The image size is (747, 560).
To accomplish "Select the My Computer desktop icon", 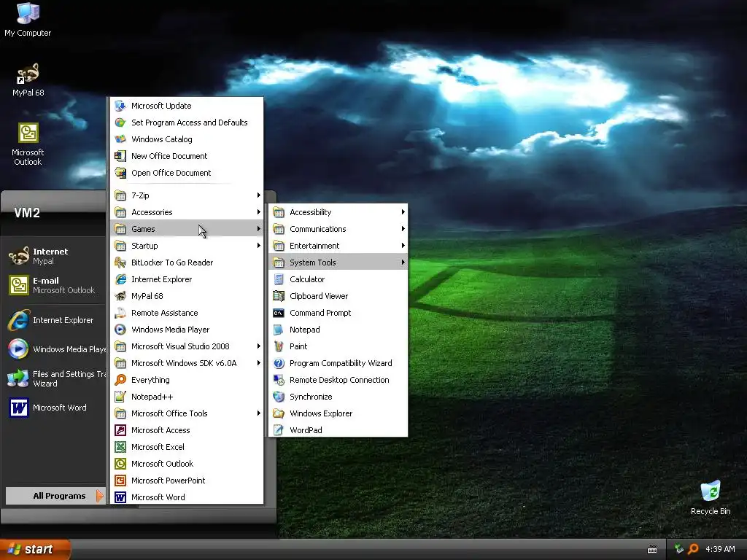I will (28, 20).
